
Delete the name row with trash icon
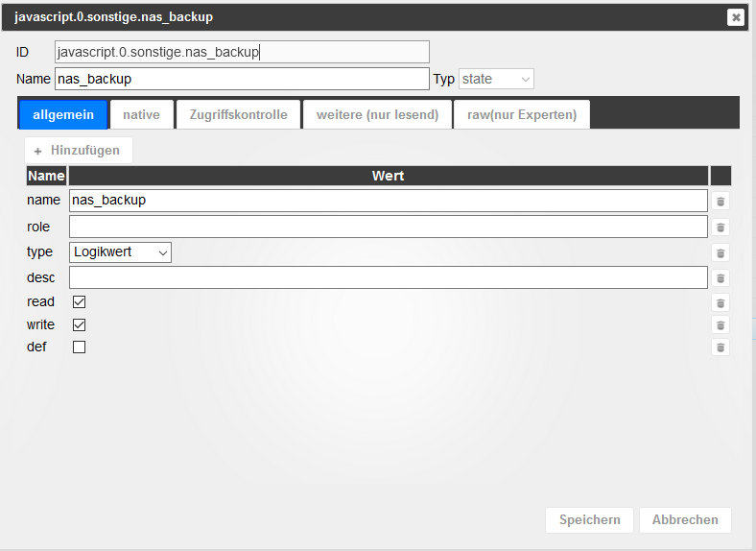click(721, 202)
